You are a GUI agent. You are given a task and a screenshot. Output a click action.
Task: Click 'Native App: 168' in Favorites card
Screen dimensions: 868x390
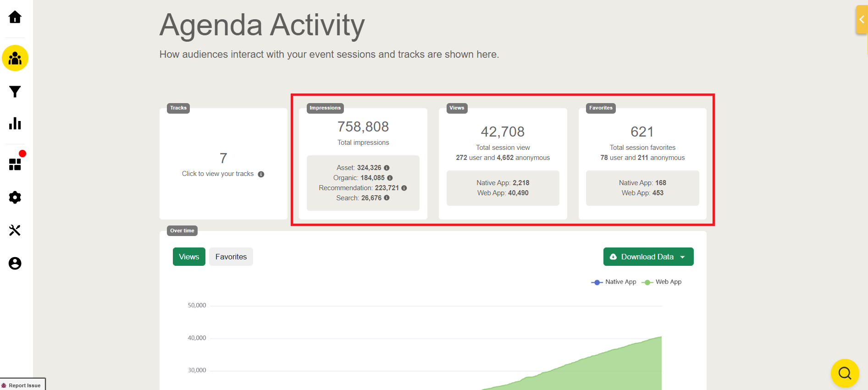pyautogui.click(x=642, y=183)
